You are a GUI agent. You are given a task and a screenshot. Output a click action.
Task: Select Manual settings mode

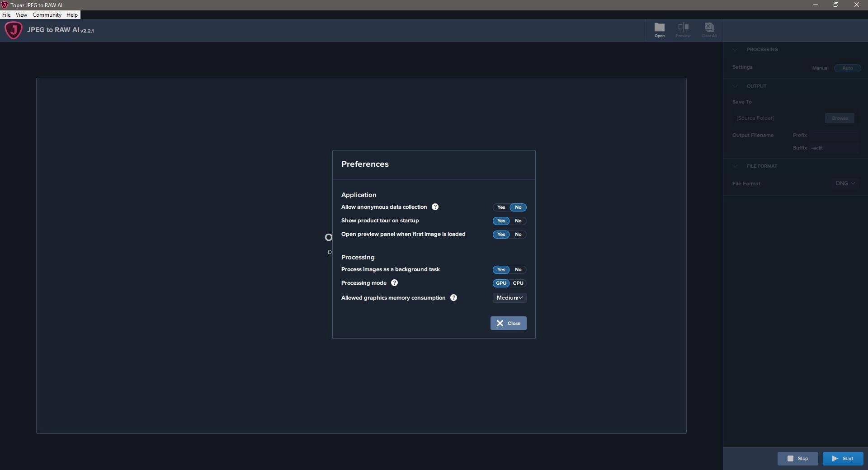coord(820,68)
